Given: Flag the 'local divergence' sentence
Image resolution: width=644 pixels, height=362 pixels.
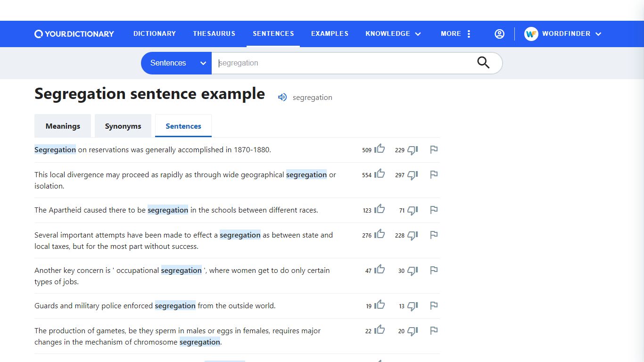Looking at the screenshot, I should point(434,175).
